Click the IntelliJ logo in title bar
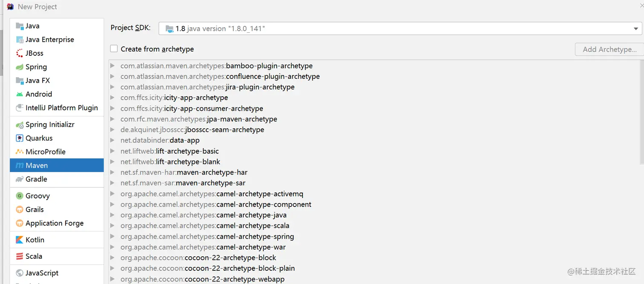644x284 pixels. coord(10,6)
